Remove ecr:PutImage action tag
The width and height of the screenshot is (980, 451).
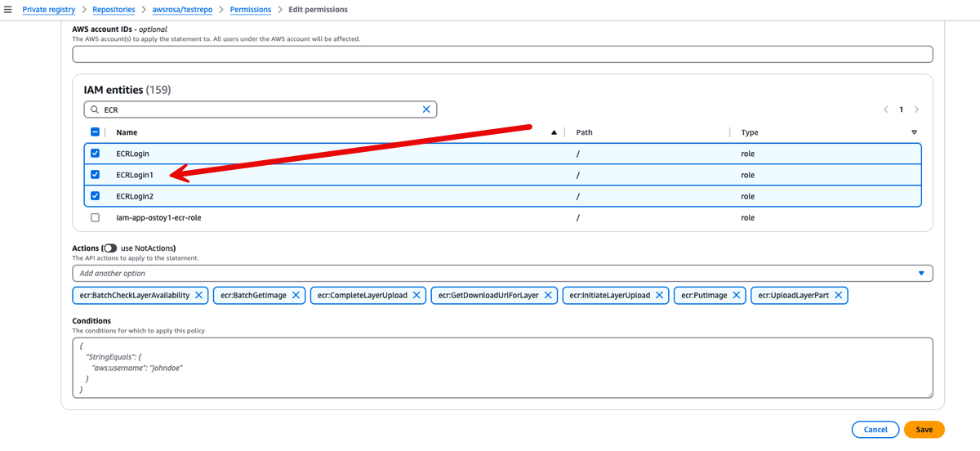[x=737, y=296]
